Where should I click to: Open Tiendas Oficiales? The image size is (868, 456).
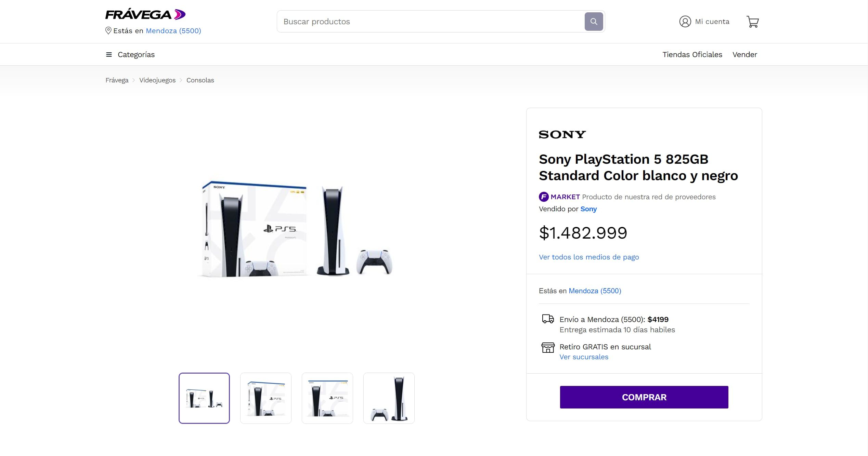pyautogui.click(x=692, y=54)
